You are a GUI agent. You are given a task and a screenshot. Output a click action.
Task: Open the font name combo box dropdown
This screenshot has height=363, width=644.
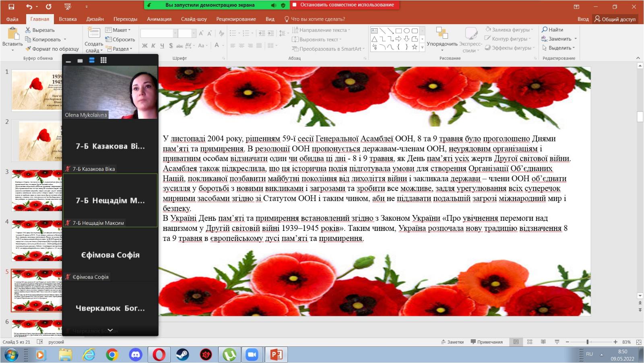(x=175, y=33)
